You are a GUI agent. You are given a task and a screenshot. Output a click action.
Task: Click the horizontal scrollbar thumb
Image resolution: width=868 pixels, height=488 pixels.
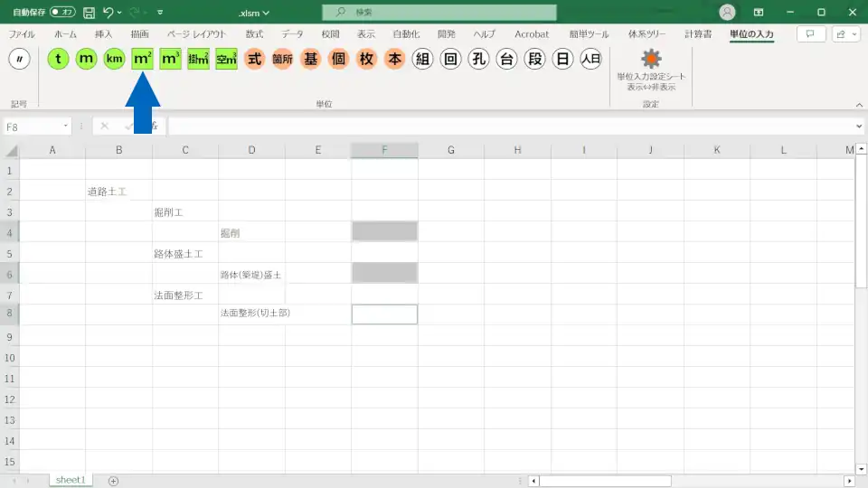[606, 481]
